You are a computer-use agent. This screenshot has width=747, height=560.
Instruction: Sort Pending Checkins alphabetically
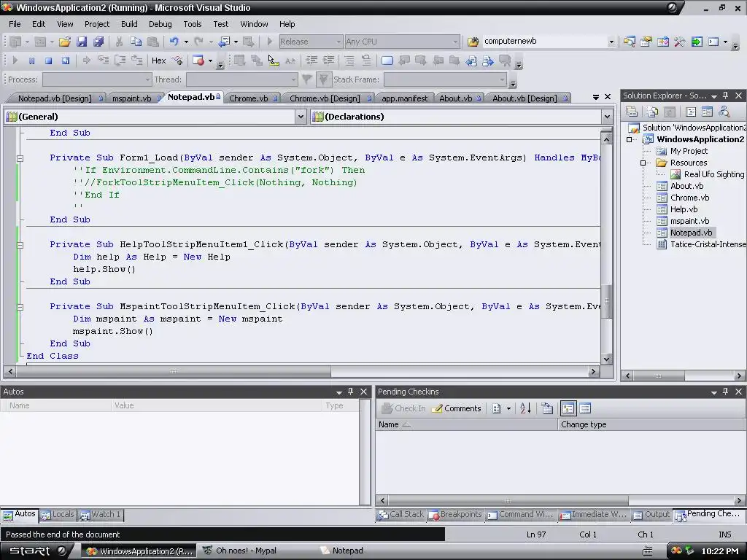[525, 408]
